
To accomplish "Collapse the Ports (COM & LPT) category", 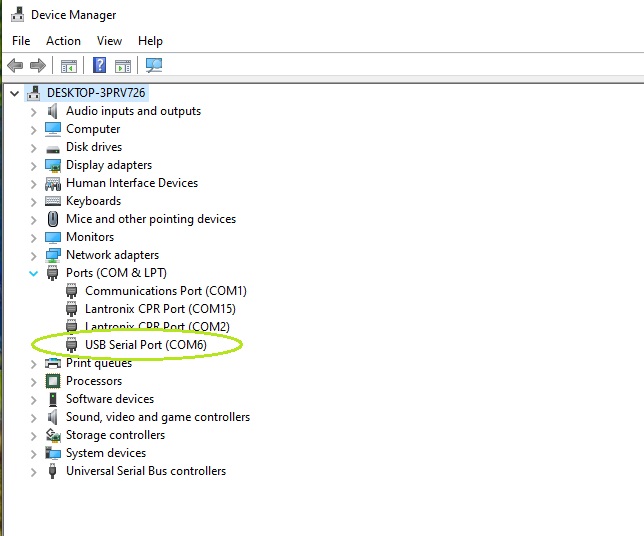I will pyautogui.click(x=33, y=273).
